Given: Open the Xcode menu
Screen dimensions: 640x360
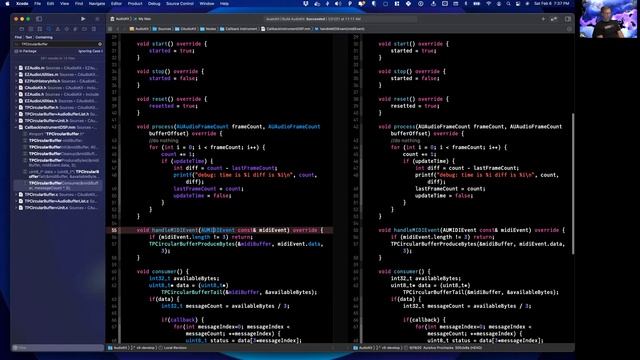Looking at the screenshot, I should click(x=22, y=4).
